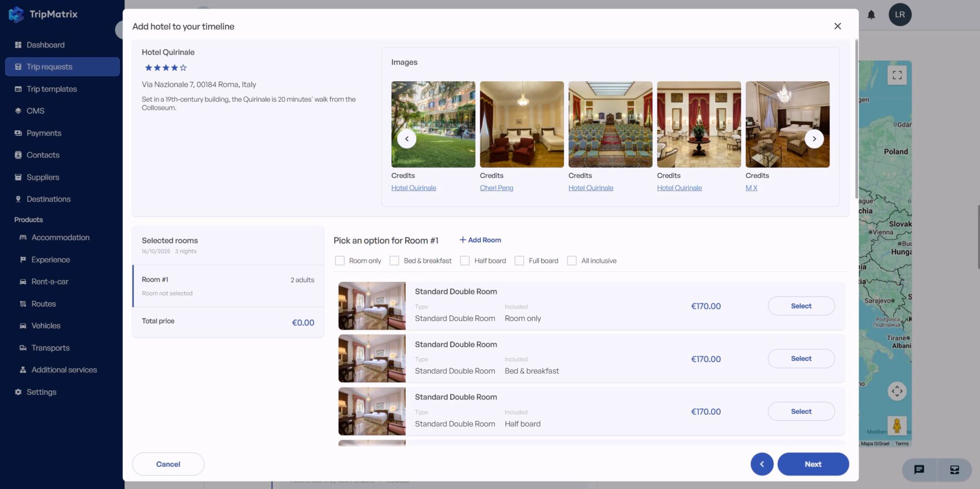Check the All inclusive option
980x489 pixels.
572,261
